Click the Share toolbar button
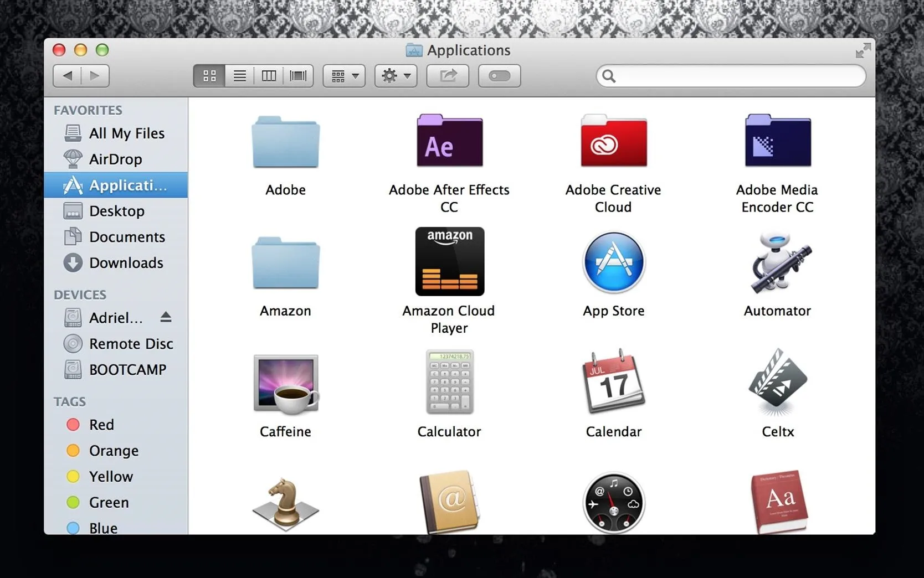This screenshot has height=578, width=924. [448, 76]
